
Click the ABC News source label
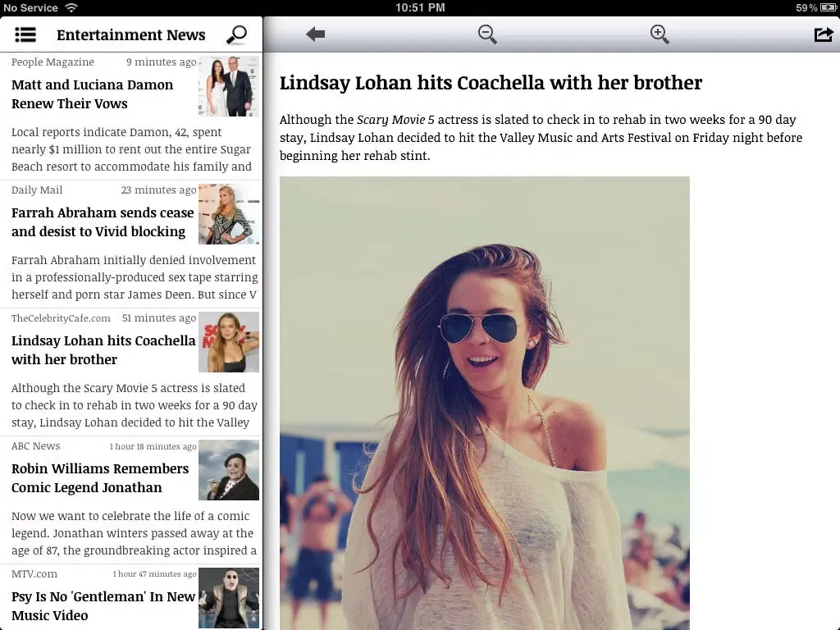pyautogui.click(x=35, y=446)
